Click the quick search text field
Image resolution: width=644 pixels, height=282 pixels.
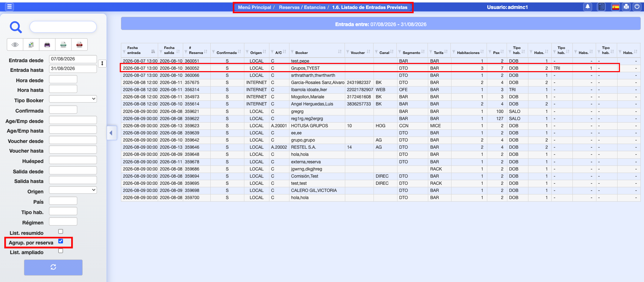pyautogui.click(x=63, y=27)
